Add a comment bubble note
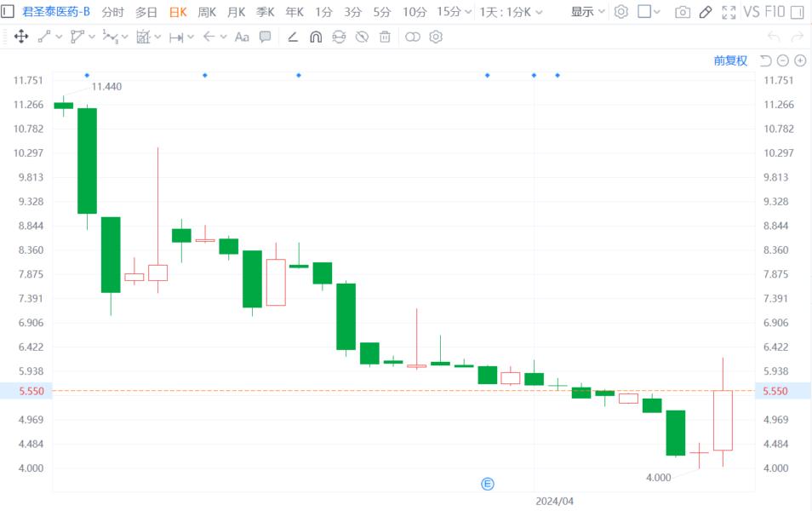 [266, 37]
